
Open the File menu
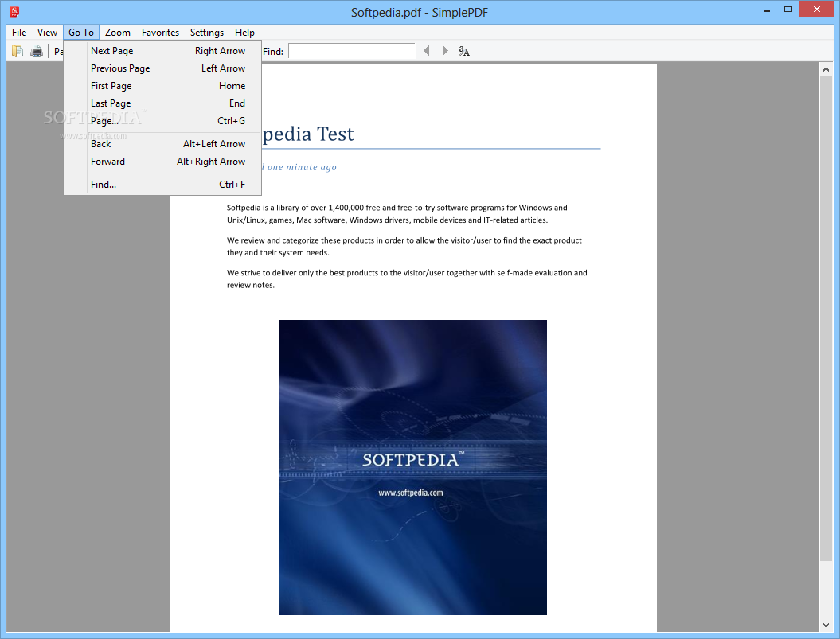click(x=19, y=33)
